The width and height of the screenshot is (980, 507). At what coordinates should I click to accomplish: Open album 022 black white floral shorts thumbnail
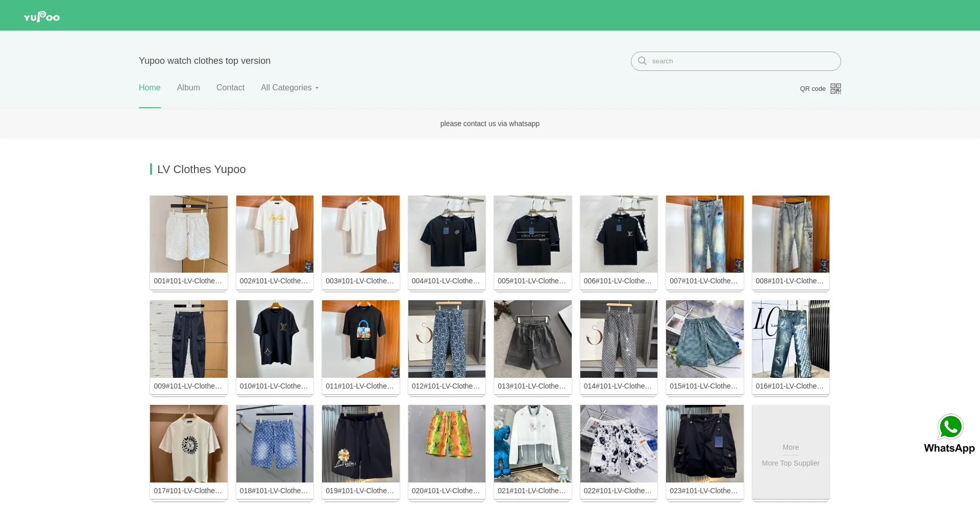[x=619, y=444]
